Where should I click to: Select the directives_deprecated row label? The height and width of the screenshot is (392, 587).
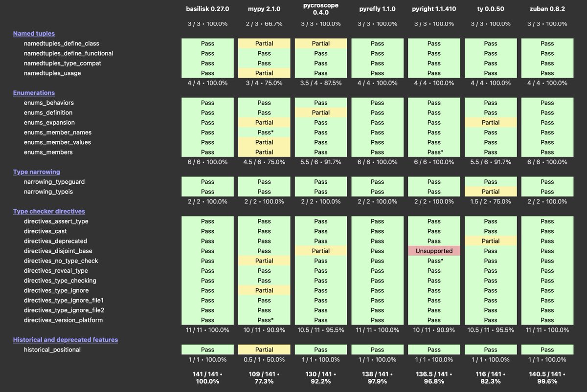click(55, 241)
